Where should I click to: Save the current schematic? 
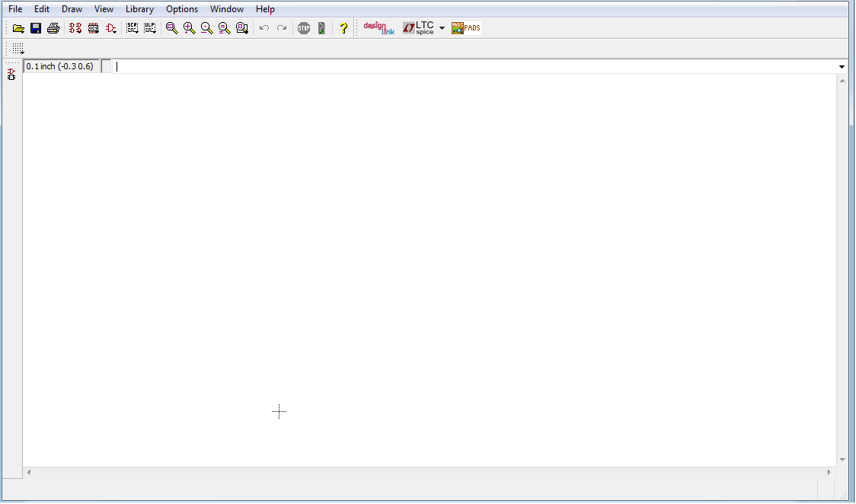[x=35, y=27]
